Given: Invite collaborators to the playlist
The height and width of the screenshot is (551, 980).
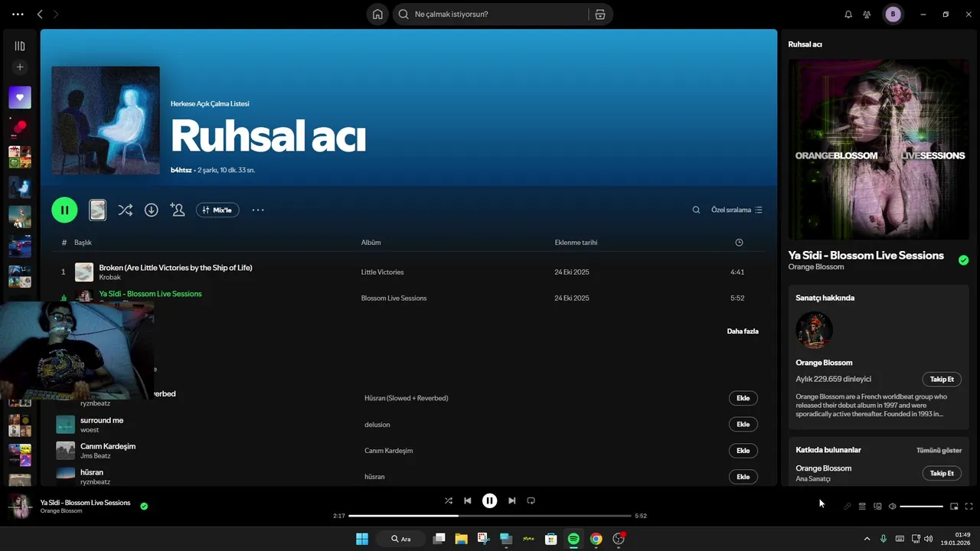Looking at the screenshot, I should pos(178,210).
